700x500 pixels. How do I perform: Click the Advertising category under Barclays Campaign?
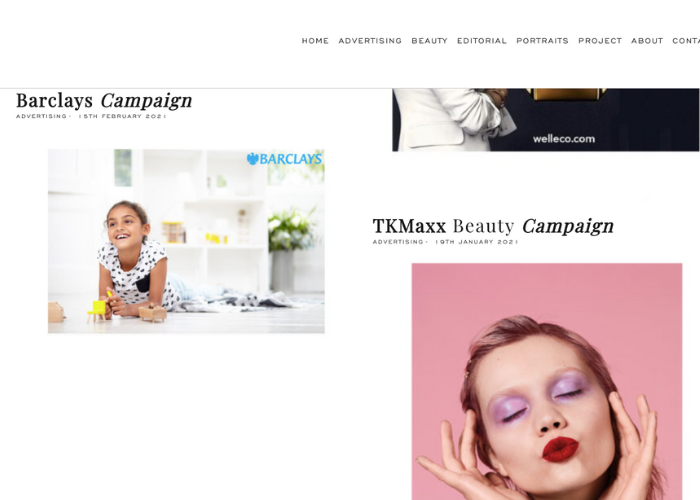tap(42, 116)
